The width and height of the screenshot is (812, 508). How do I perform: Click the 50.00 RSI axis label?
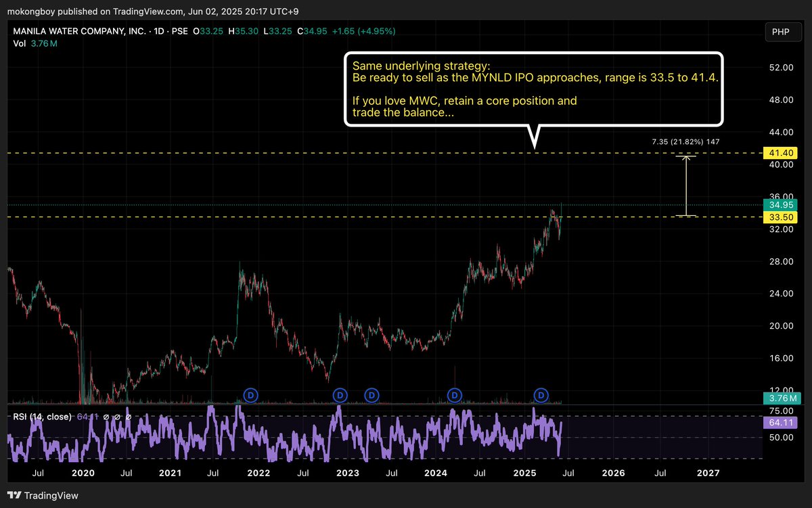click(780, 438)
